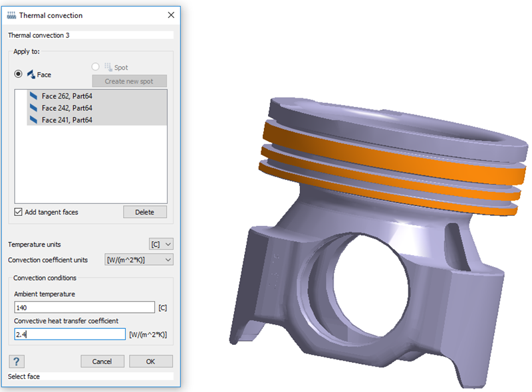Open the Convection coefficient units dropdown

[139, 260]
